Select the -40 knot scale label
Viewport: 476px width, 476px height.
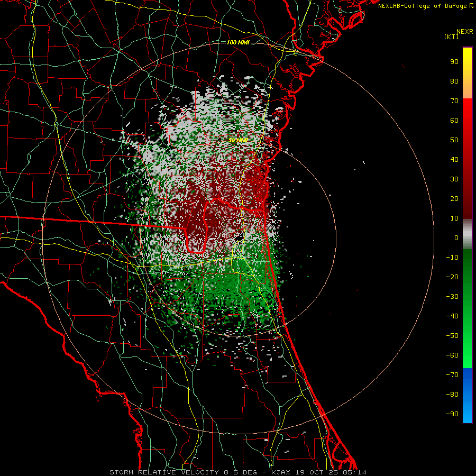[452, 316]
